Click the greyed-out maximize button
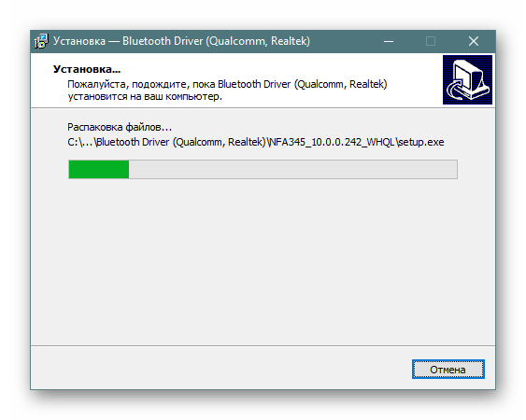 431,41
